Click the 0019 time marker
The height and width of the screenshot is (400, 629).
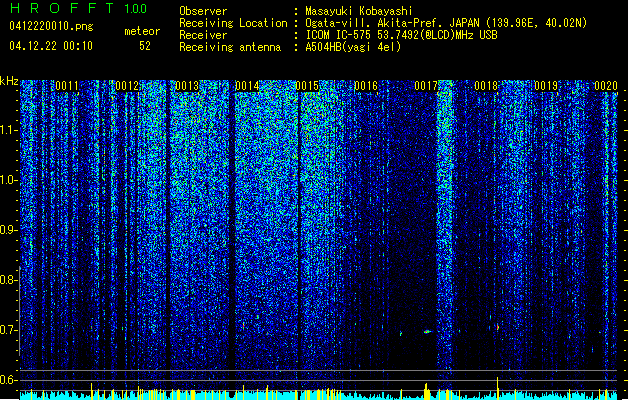546,86
